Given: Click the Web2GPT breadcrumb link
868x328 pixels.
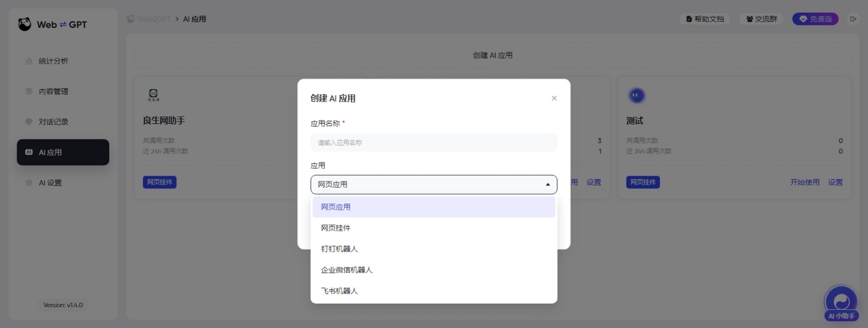Looking at the screenshot, I should coord(150,19).
